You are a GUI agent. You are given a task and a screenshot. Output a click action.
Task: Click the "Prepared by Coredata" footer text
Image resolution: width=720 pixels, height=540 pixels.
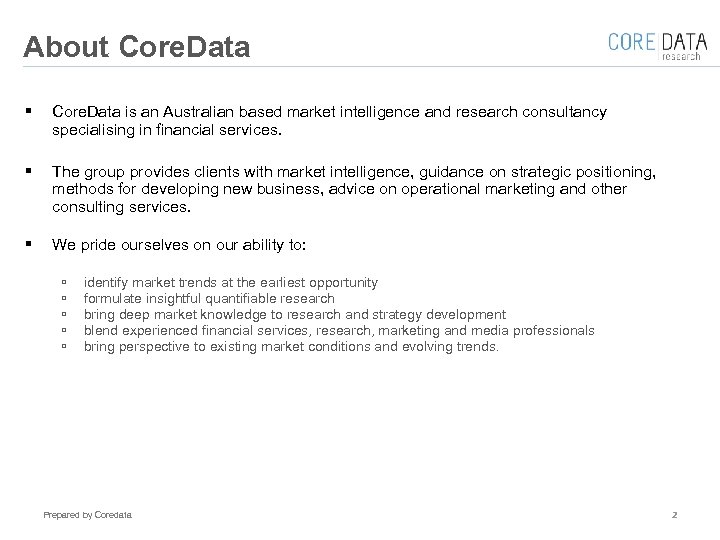pos(87,515)
